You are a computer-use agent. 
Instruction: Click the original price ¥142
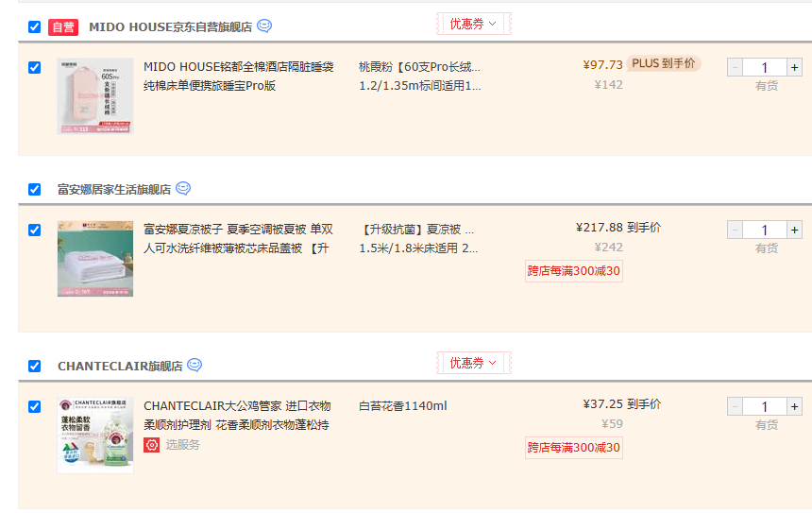pyautogui.click(x=608, y=84)
